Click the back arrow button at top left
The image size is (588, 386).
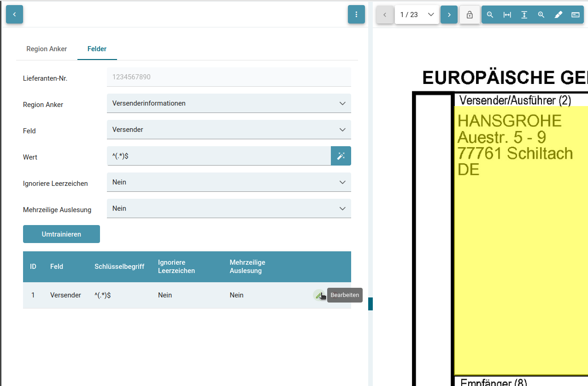[x=14, y=14]
